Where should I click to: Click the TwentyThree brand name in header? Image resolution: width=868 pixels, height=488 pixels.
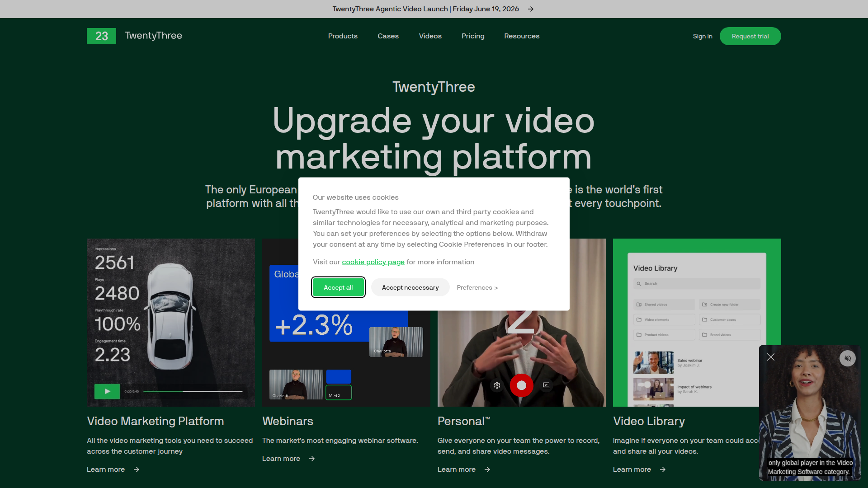click(x=154, y=36)
